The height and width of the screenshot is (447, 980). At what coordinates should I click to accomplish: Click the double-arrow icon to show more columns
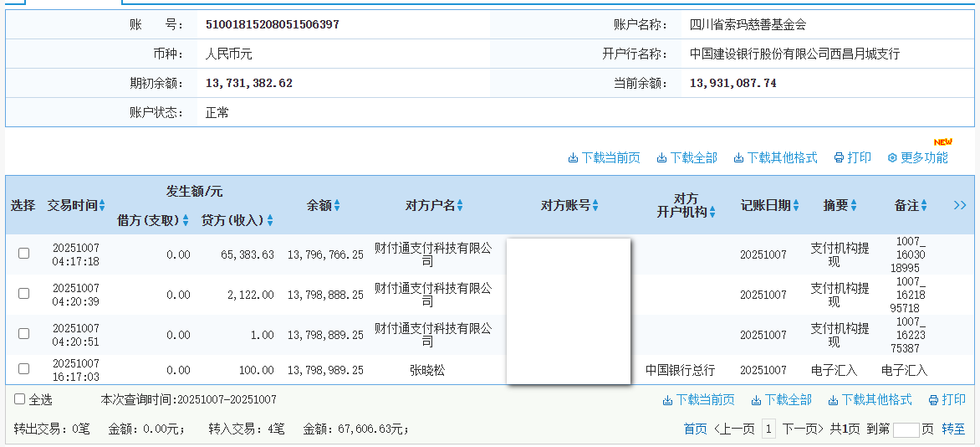[x=960, y=205]
